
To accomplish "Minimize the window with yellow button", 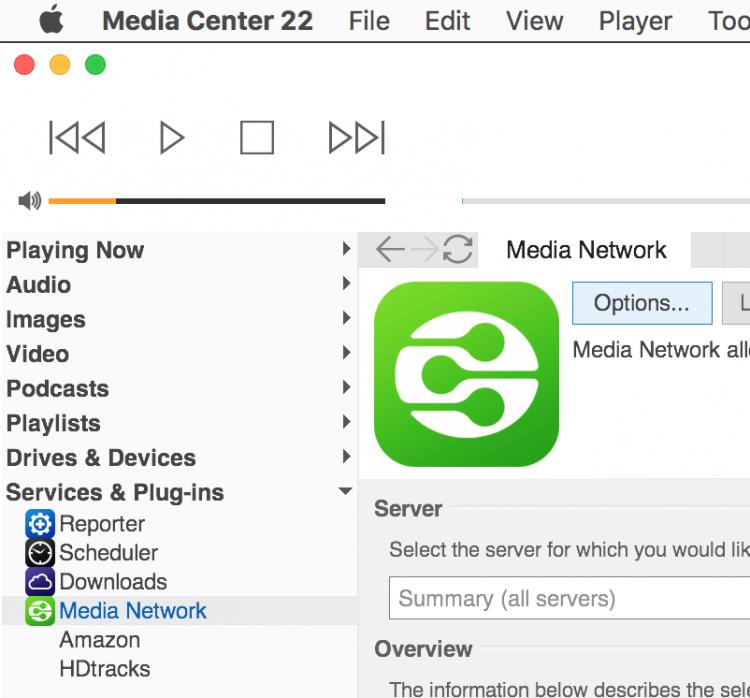I will tap(60, 65).
